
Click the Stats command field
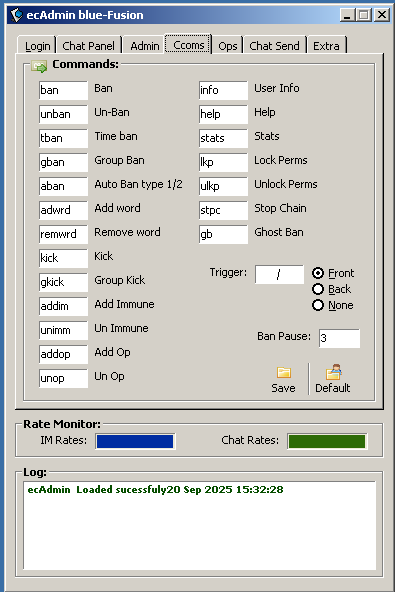pos(224,138)
